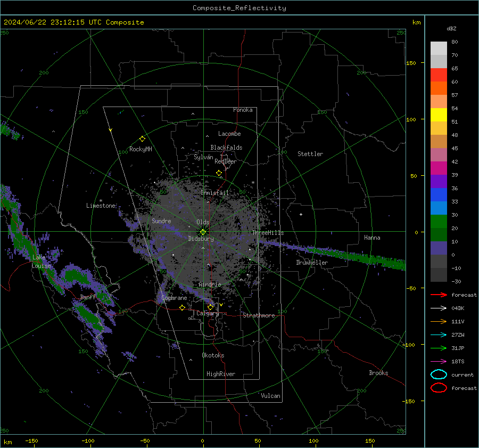
Task: Click the RedDeer city label
Action: (x=226, y=161)
